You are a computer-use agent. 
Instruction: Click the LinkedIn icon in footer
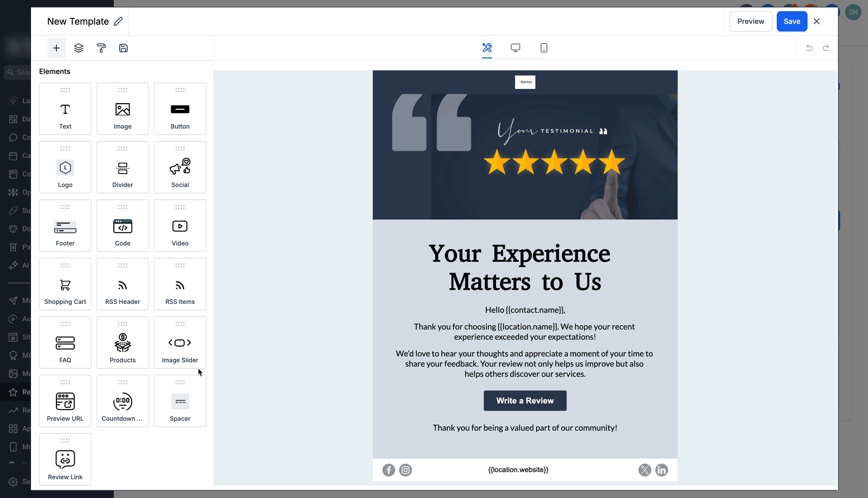point(661,470)
